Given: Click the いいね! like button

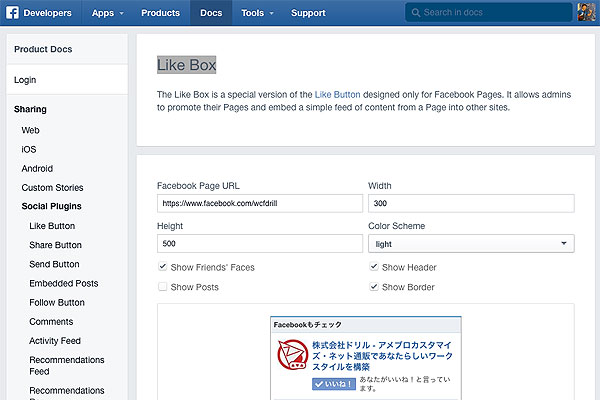Looking at the screenshot, I should (334, 384).
